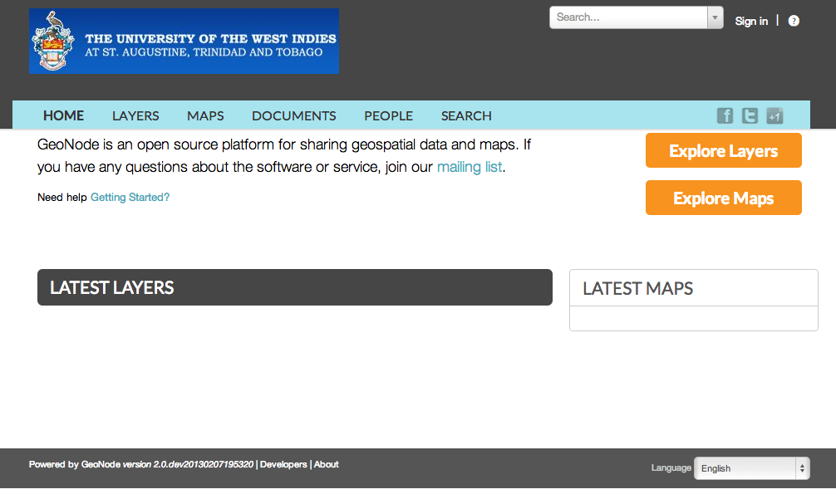Expand the search box dropdown arrow
This screenshot has width=836, height=504.
[x=715, y=17]
